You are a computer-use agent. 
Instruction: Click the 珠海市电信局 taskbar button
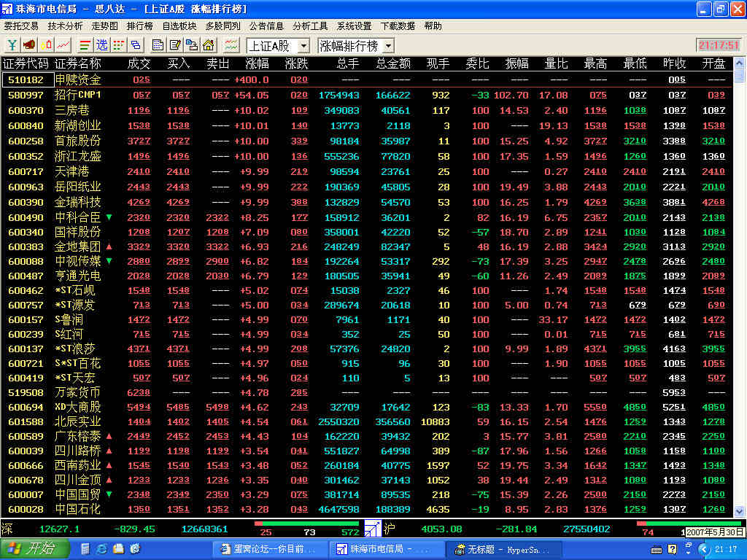387,550
